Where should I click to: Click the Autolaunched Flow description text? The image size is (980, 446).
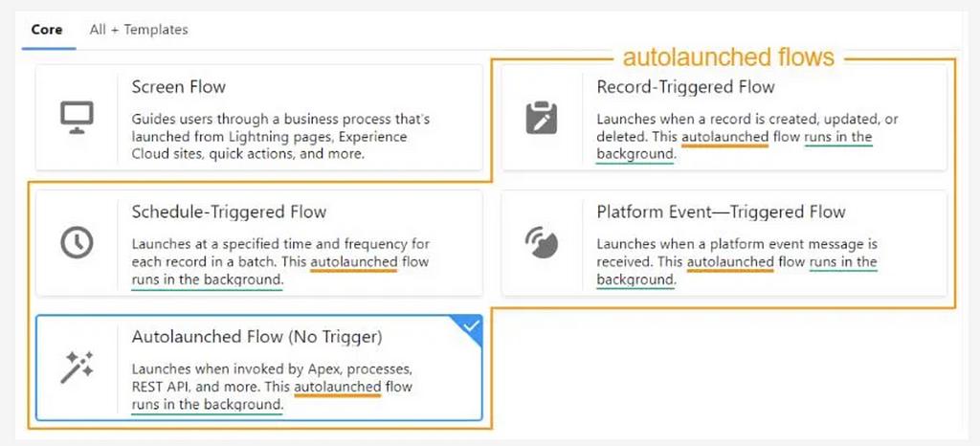pos(273,387)
